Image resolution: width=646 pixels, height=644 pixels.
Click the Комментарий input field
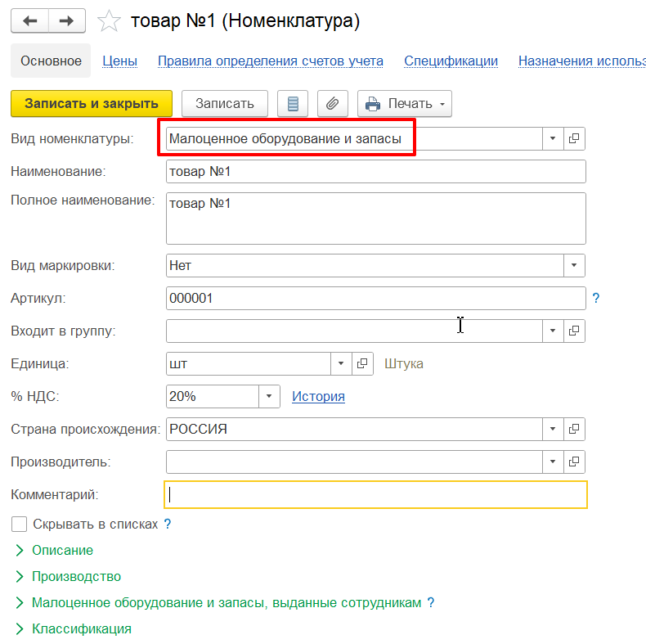click(x=375, y=494)
